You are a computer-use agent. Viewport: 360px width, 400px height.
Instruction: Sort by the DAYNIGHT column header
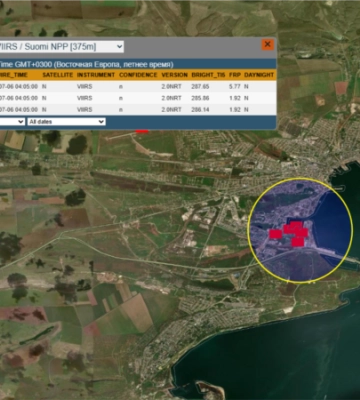[x=259, y=75]
